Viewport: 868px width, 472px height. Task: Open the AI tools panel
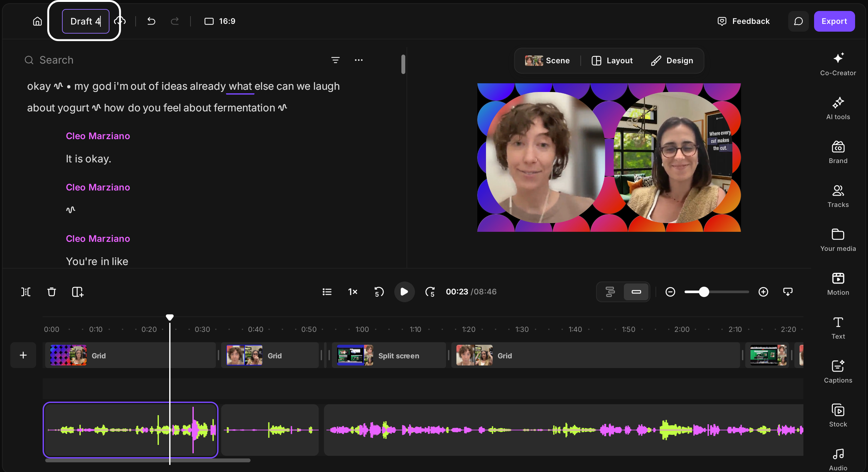(x=838, y=108)
